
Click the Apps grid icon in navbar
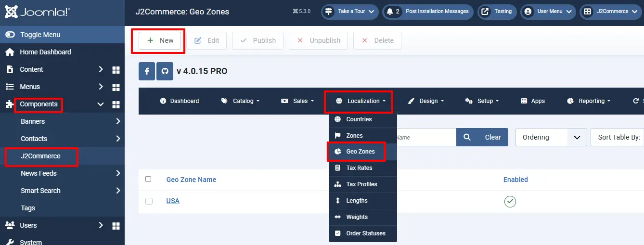(524, 101)
